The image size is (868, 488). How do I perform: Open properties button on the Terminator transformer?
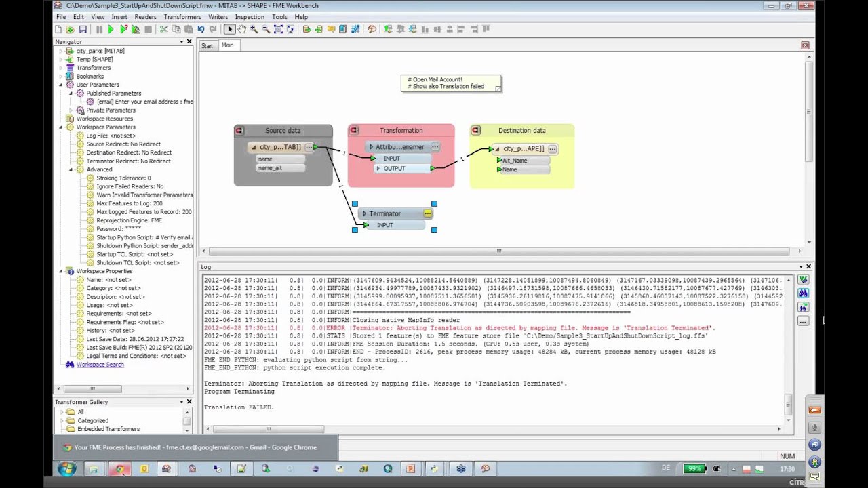click(427, 213)
